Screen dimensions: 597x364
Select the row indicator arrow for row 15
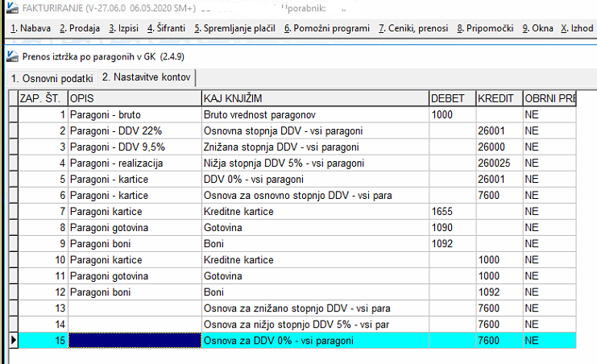[x=12, y=341]
